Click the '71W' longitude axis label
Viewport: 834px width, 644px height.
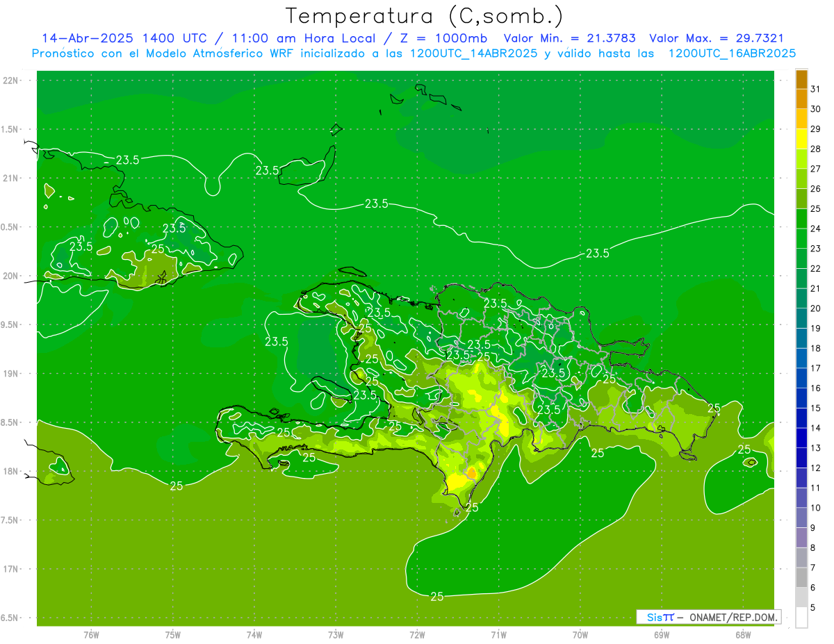coord(498,635)
